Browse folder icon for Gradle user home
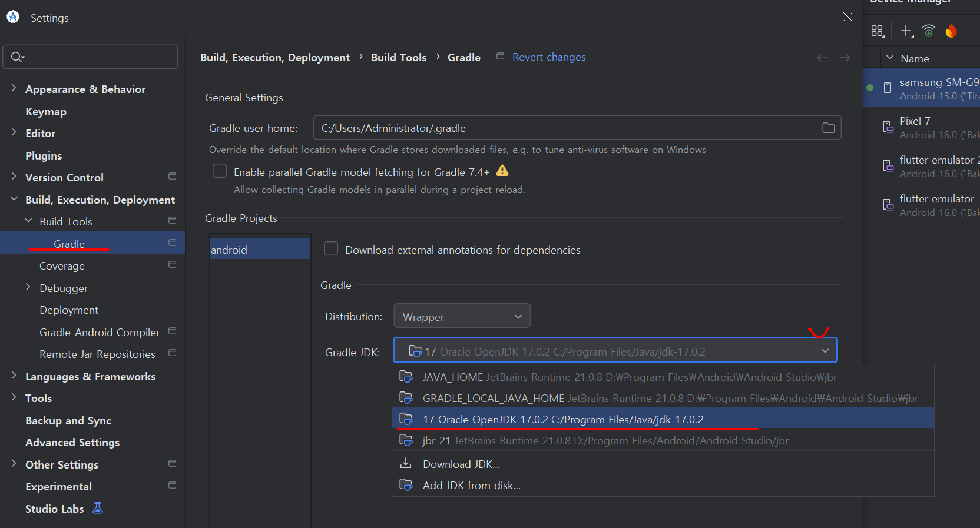This screenshot has width=980, height=528. coord(828,128)
